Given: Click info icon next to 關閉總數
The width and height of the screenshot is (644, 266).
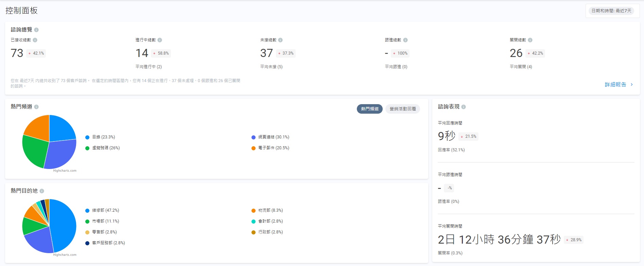Looking at the screenshot, I should click(530, 40).
